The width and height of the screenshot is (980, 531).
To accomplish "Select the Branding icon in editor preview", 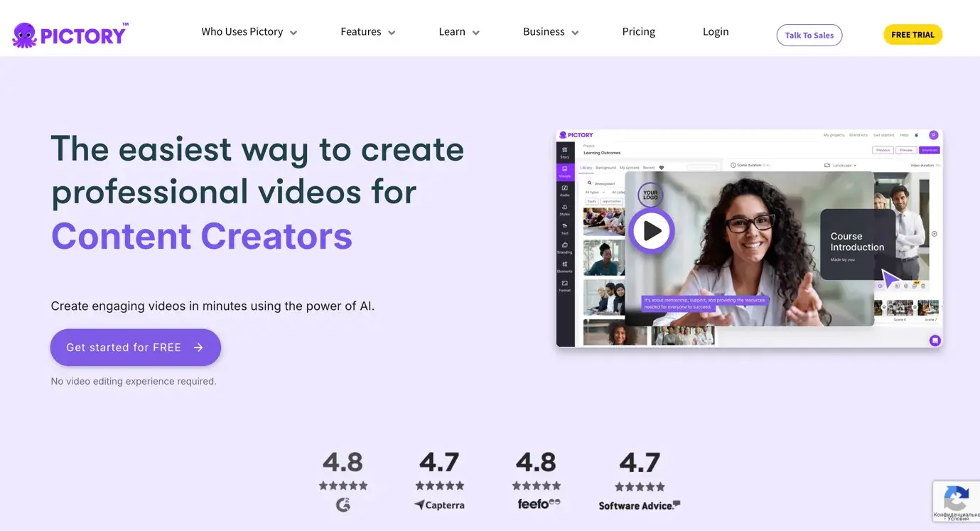I will tap(565, 248).
